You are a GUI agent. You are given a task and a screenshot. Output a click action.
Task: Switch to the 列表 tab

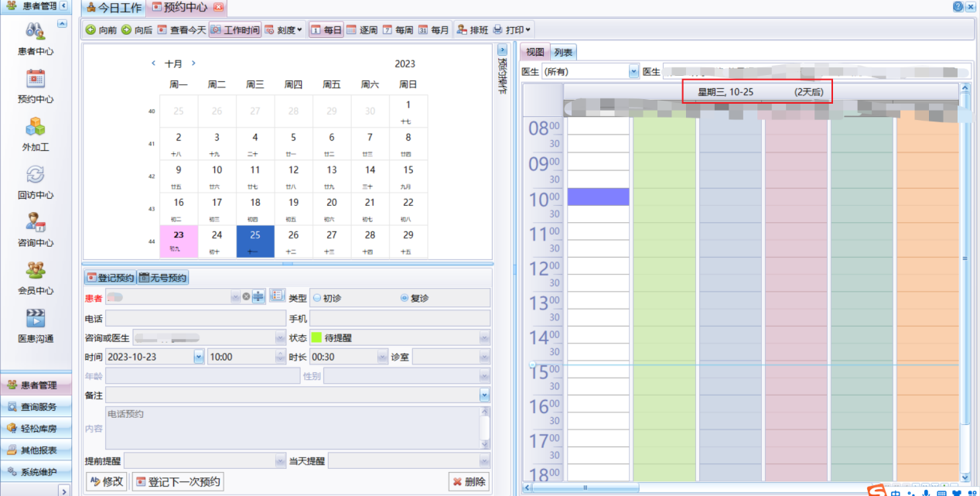click(x=563, y=53)
